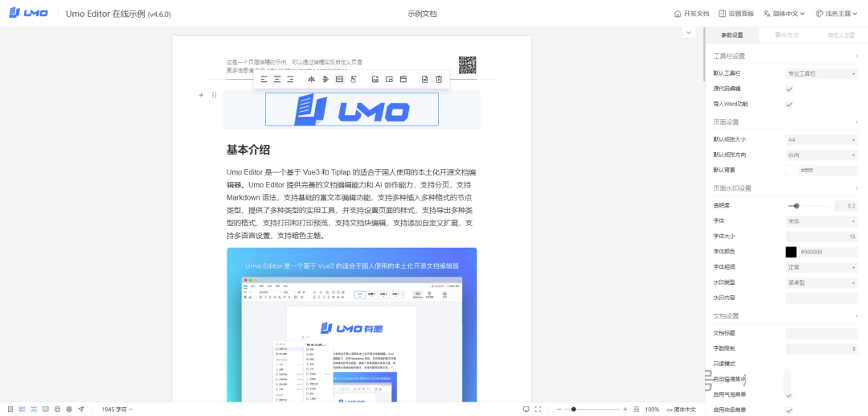
Task: Open the 字体颜色 black color swatch
Action: pos(791,252)
